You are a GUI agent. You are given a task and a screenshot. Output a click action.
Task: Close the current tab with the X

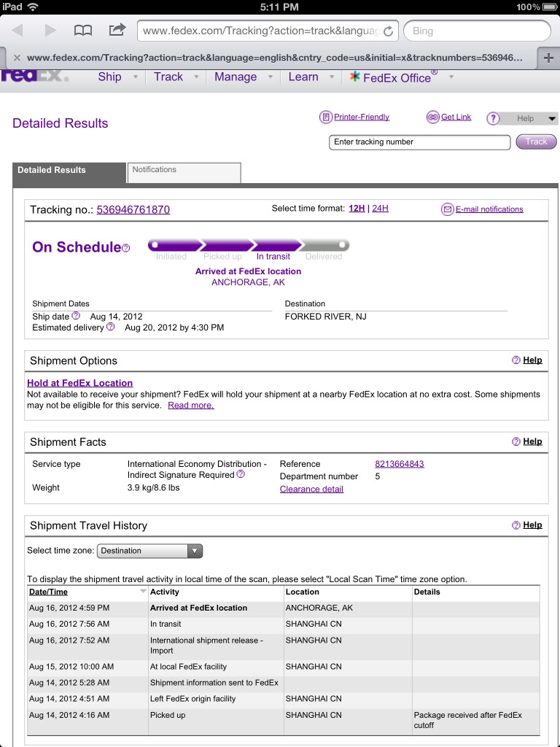coord(17,58)
